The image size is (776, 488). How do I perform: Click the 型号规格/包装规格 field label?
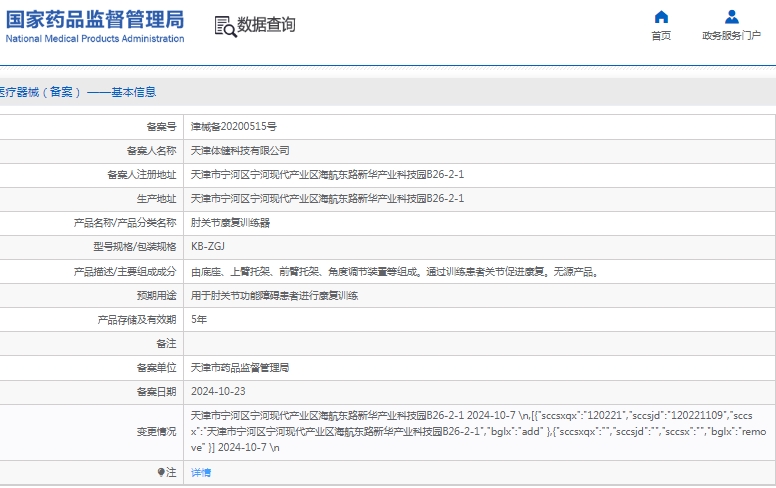pyautogui.click(x=135, y=246)
